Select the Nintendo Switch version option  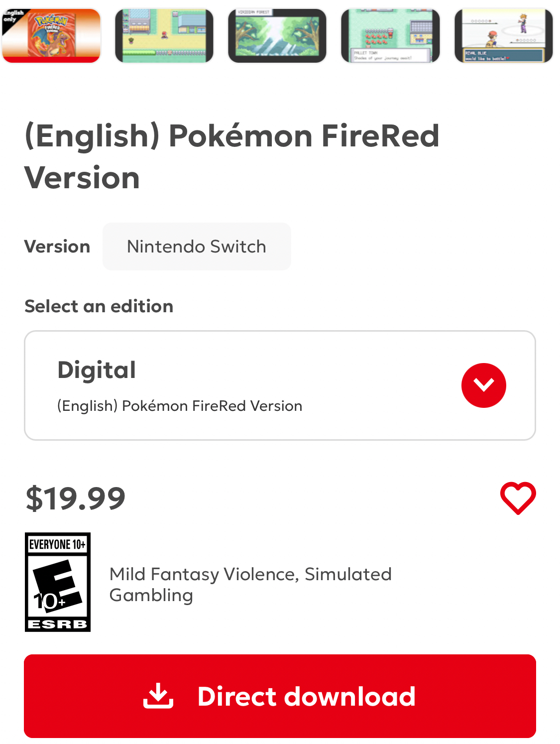click(x=197, y=247)
